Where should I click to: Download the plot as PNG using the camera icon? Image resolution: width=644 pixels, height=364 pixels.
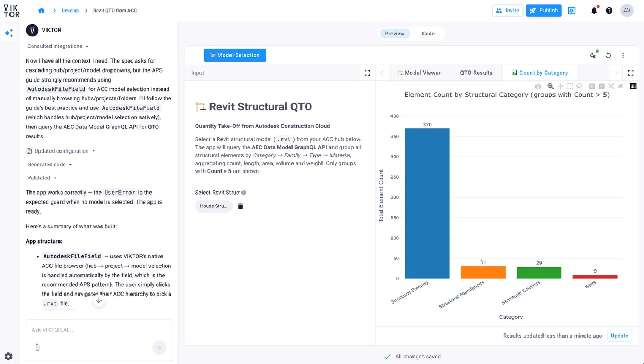[x=538, y=86]
